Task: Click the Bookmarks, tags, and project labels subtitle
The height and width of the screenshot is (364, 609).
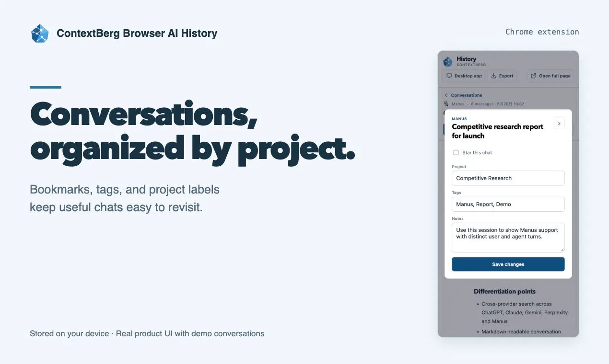Action: [125, 198]
